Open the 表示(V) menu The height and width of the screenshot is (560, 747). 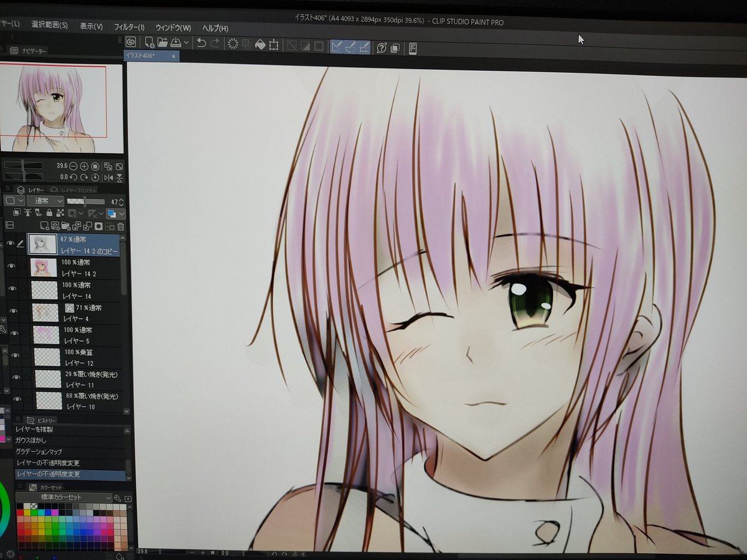(x=92, y=26)
